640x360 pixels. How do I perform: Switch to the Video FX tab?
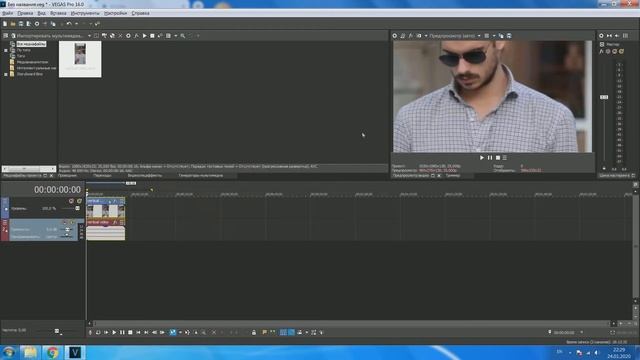pyautogui.click(x=144, y=176)
